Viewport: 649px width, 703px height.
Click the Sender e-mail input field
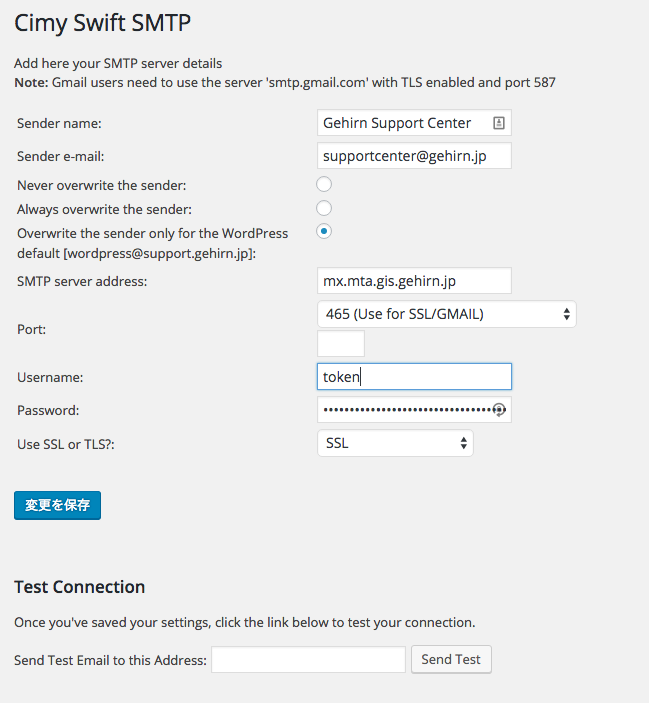pyautogui.click(x=414, y=156)
